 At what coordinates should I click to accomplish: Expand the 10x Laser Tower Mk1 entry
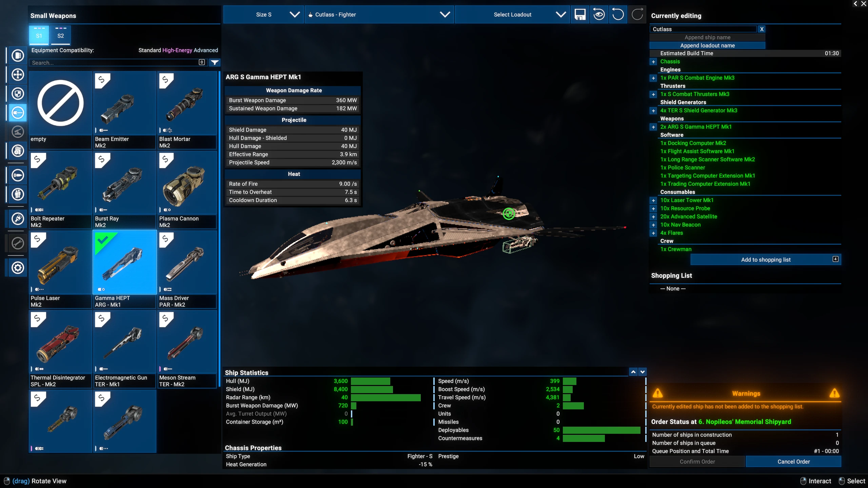pyautogui.click(x=653, y=200)
